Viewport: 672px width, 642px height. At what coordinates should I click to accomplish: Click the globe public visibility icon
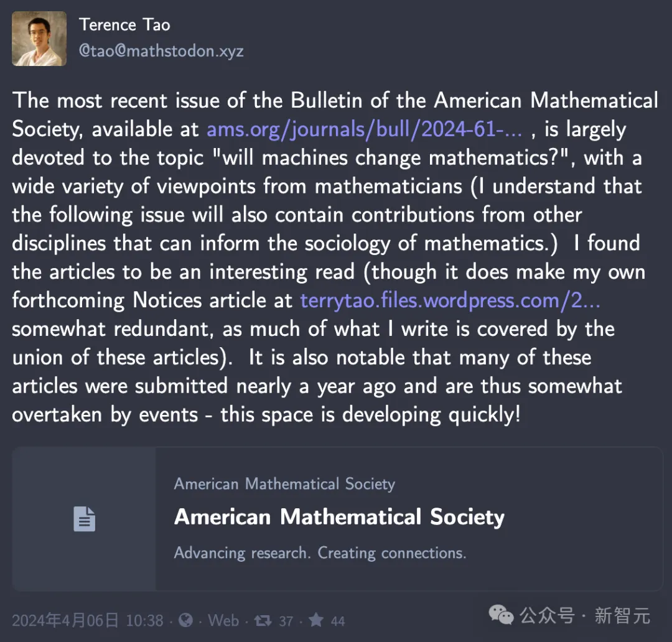[x=185, y=620]
